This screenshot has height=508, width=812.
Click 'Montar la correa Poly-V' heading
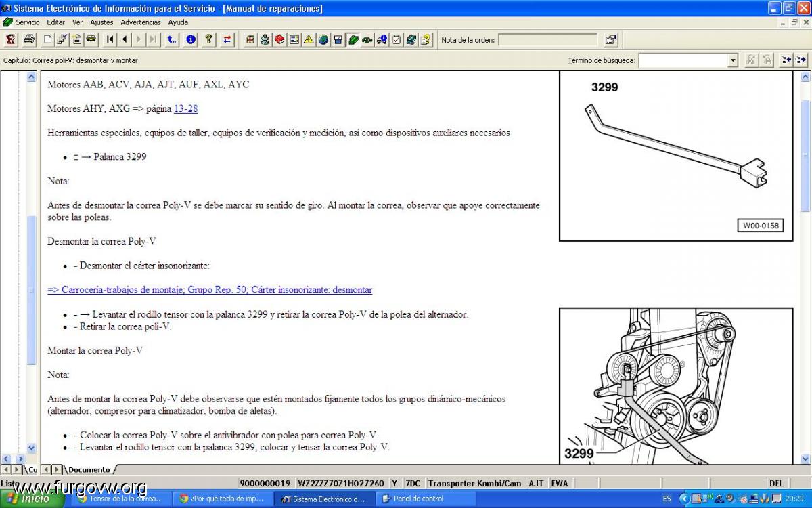tap(95, 351)
